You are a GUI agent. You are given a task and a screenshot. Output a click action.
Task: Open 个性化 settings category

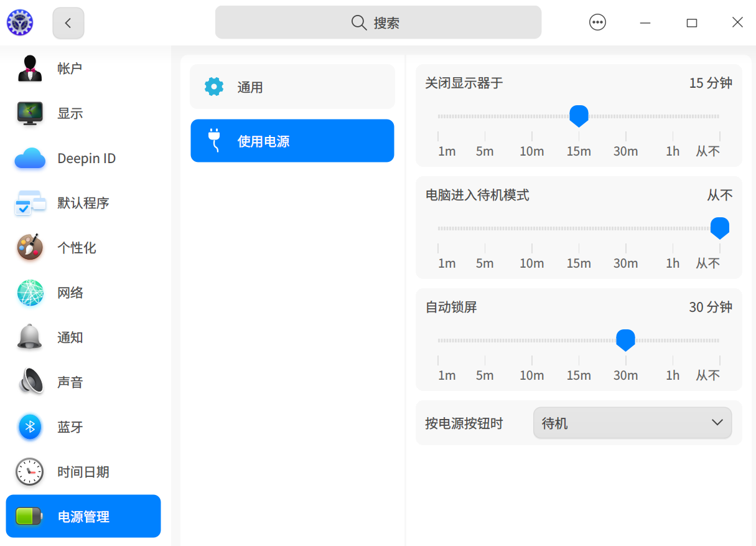(x=83, y=248)
